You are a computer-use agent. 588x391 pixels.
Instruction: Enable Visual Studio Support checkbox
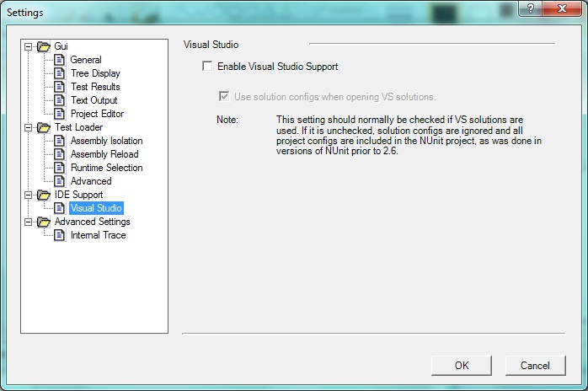207,66
